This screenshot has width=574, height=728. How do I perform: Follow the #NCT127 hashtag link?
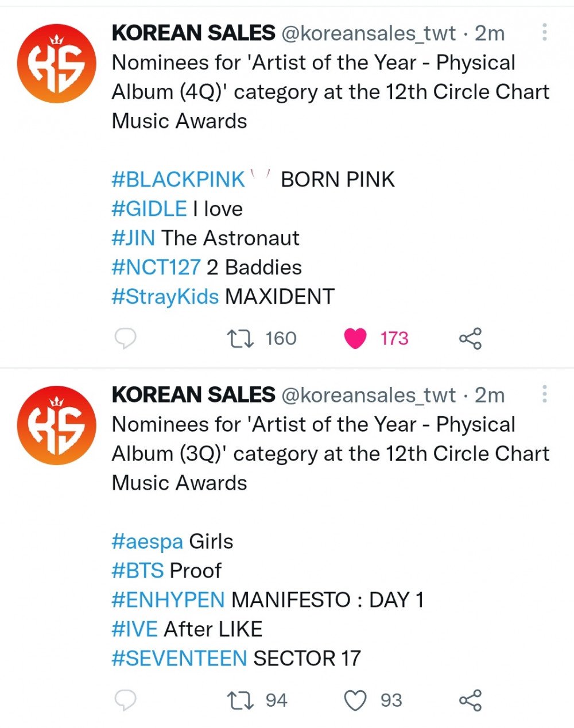click(x=156, y=268)
